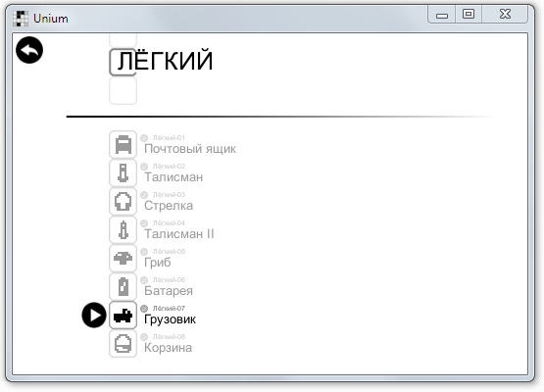544x392 pixels.
Task: Select the Талисман II puzzle name
Action: click(x=179, y=234)
